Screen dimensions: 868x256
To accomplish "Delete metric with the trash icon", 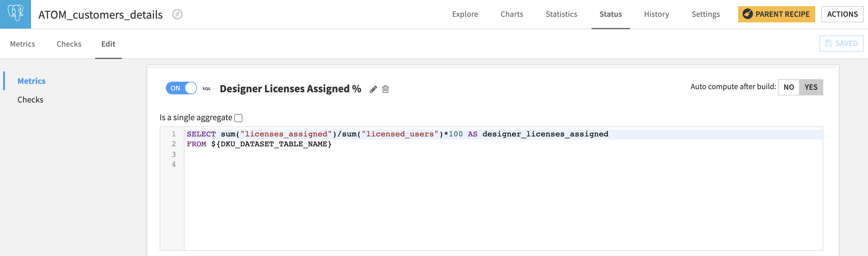I will click(386, 89).
